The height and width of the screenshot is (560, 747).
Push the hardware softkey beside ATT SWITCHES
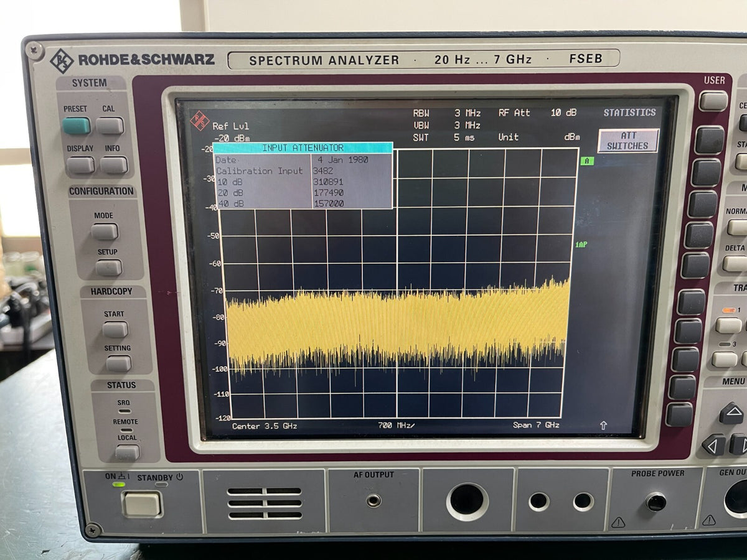(x=710, y=140)
